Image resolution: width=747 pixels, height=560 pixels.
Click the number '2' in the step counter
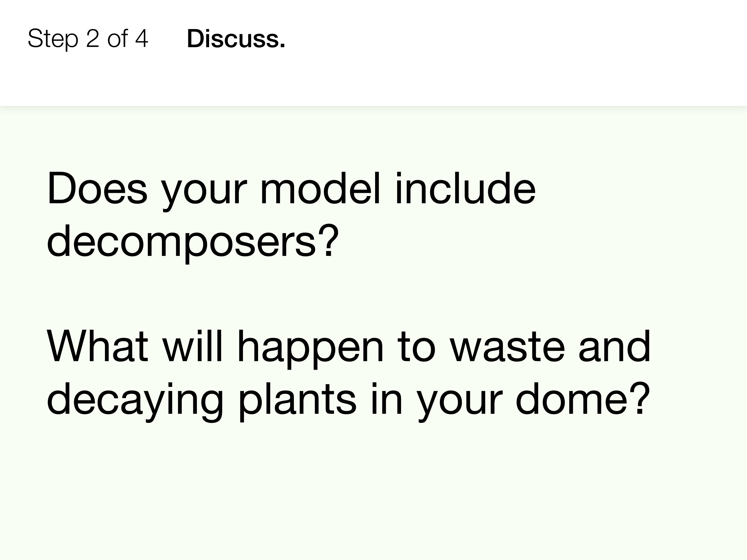pyautogui.click(x=93, y=38)
